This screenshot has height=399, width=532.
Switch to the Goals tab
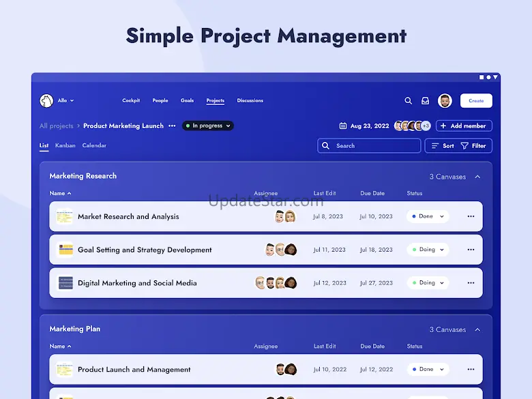click(x=187, y=100)
